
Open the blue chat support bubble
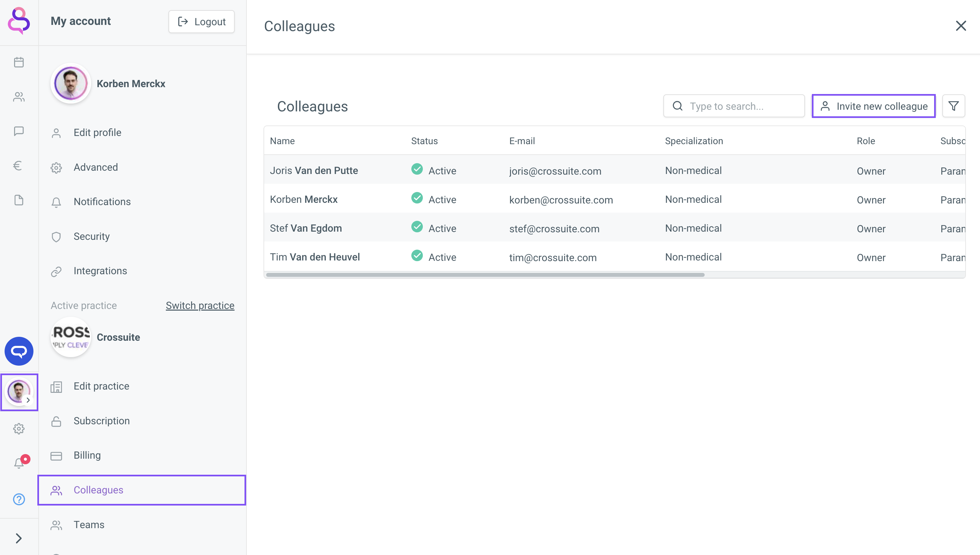pos(19,351)
